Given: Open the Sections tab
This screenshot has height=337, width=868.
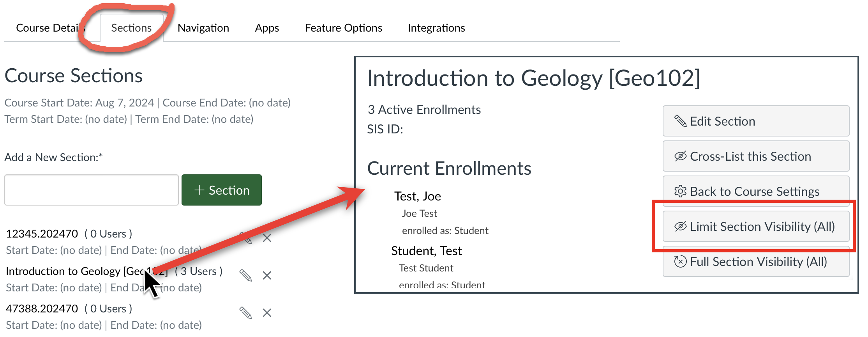Looking at the screenshot, I should (131, 28).
